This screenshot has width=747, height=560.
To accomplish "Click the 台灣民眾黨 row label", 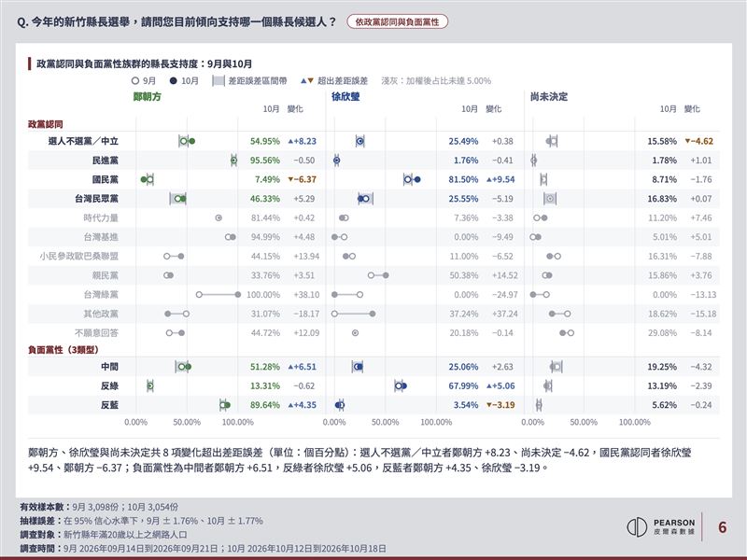I will 97,199.
